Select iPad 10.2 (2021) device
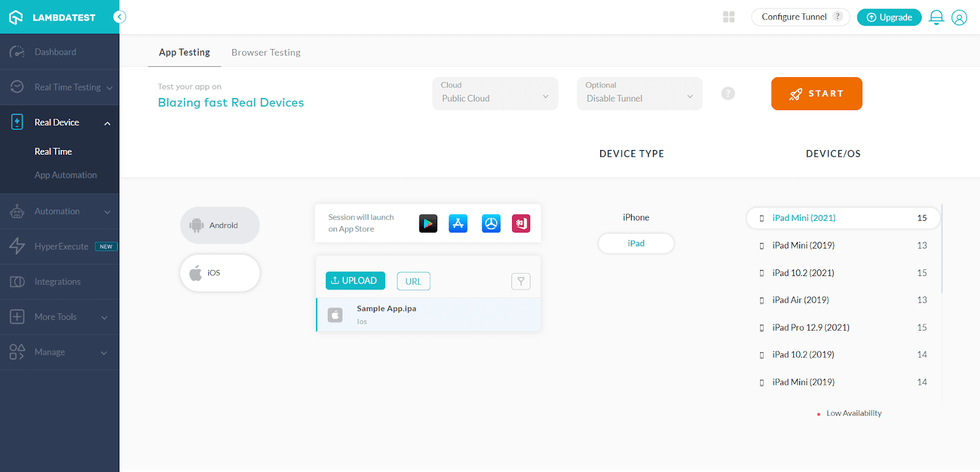Image resolution: width=980 pixels, height=472 pixels. coord(843,273)
